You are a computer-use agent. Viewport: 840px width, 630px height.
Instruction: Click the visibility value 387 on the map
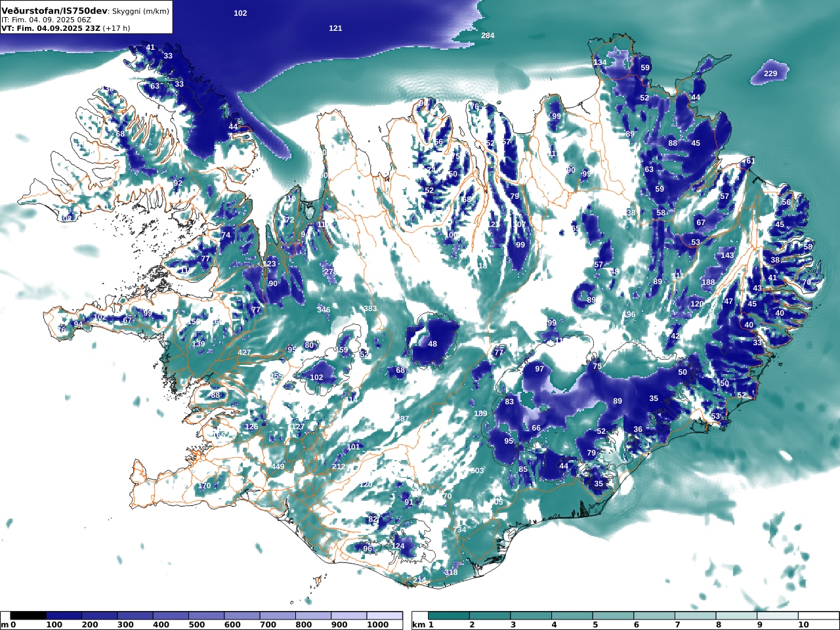tap(402, 419)
